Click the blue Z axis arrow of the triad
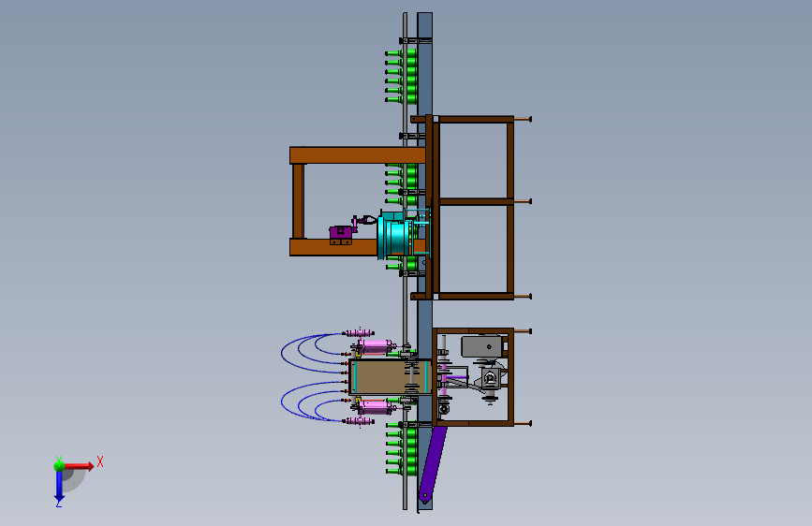Viewport: 812px width, 526px height. 59,486
